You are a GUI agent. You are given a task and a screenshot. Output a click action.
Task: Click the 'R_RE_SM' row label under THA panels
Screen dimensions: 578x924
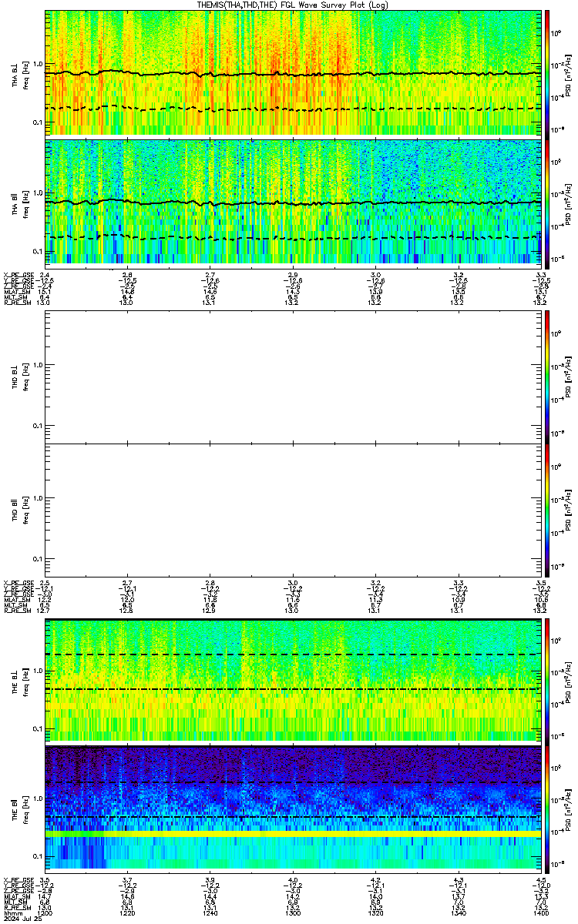click(16, 303)
